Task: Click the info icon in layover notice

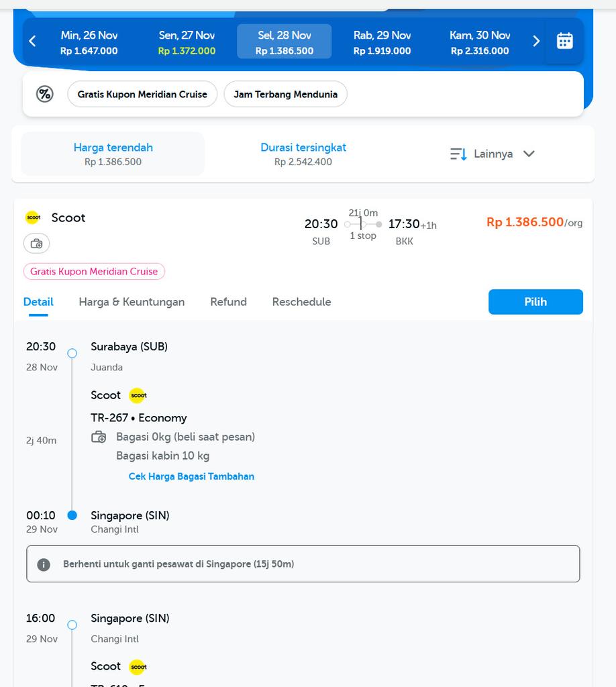Action: tap(44, 564)
